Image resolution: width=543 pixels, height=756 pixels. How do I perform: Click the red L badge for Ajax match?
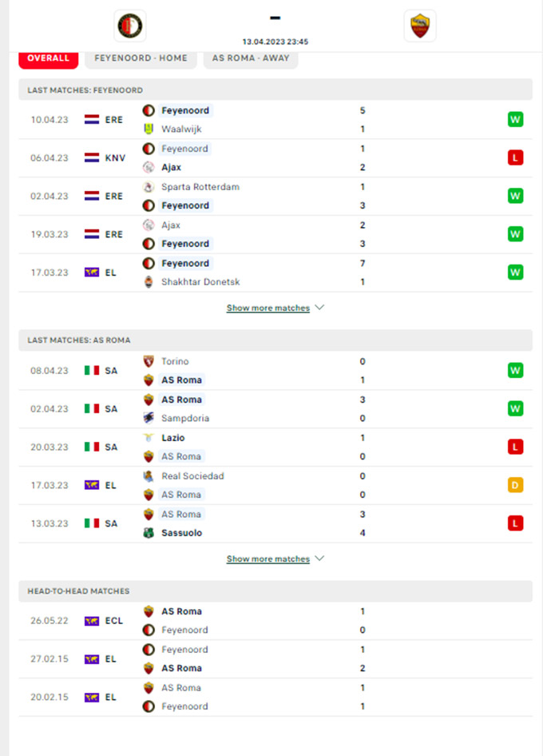515,157
